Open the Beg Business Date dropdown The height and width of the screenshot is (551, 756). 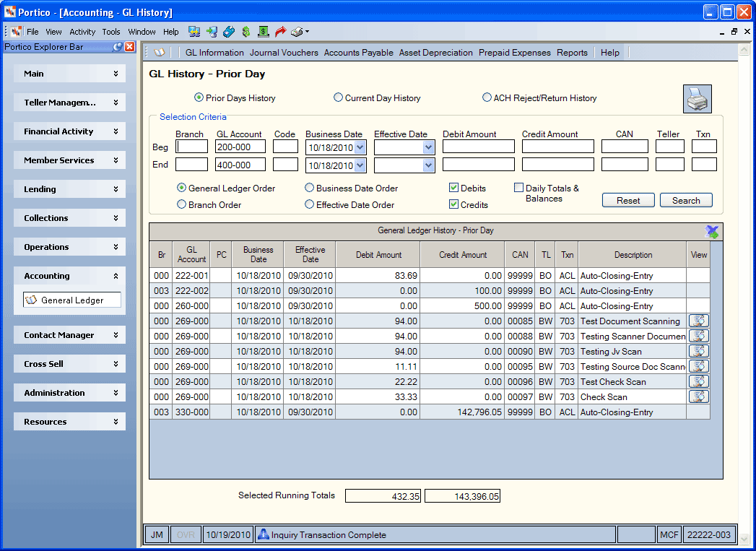click(x=360, y=147)
